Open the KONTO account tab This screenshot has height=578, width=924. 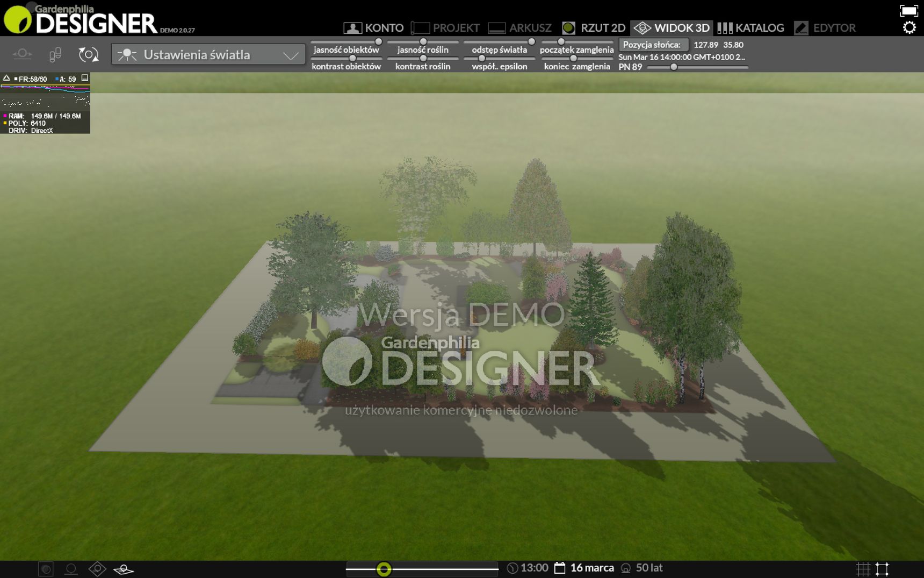click(x=373, y=27)
